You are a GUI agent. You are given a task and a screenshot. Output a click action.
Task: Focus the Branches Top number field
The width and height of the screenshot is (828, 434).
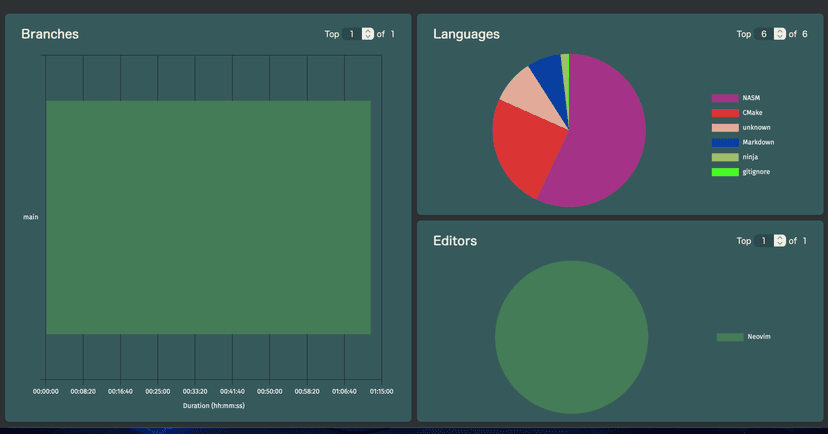pos(352,34)
